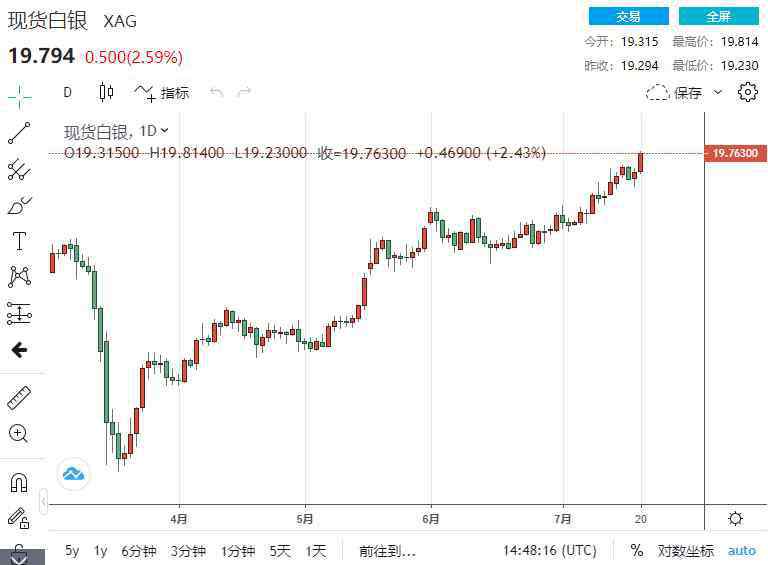Click the 7月 label on time axis

[x=562, y=518]
